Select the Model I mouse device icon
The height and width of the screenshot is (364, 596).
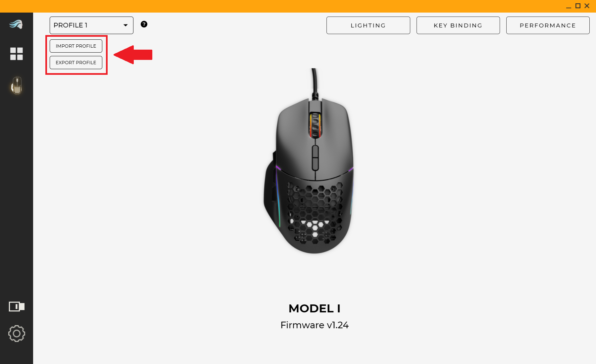[17, 85]
